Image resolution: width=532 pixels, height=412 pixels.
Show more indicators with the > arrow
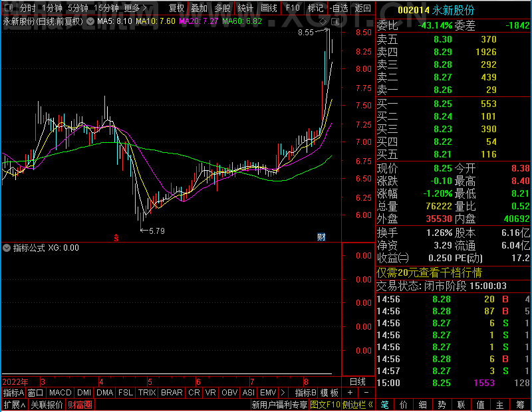click(283, 393)
